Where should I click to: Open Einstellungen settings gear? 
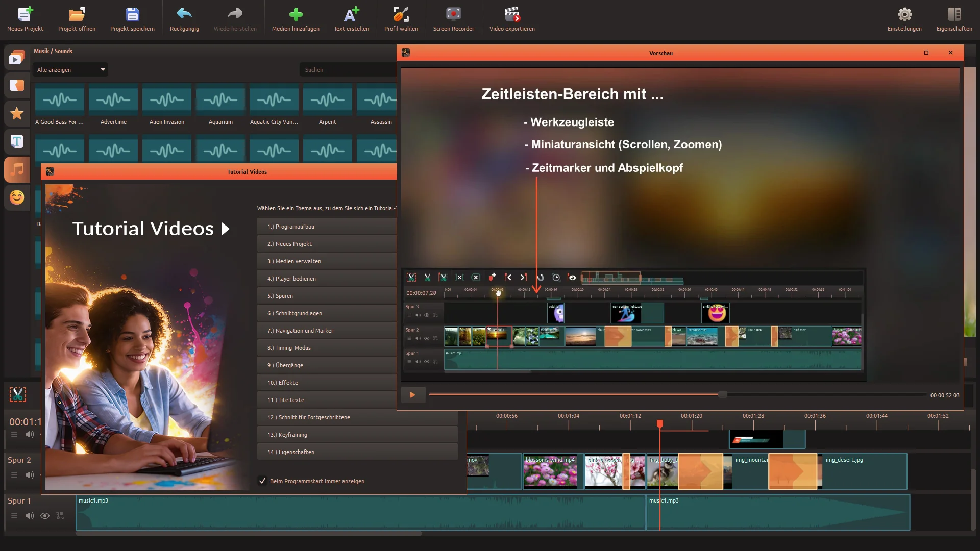click(904, 19)
